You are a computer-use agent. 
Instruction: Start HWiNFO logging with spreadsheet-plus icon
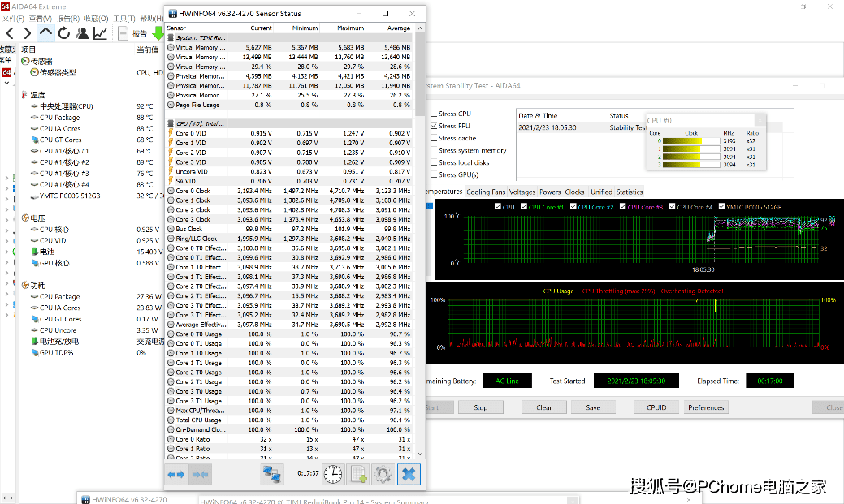point(358,474)
